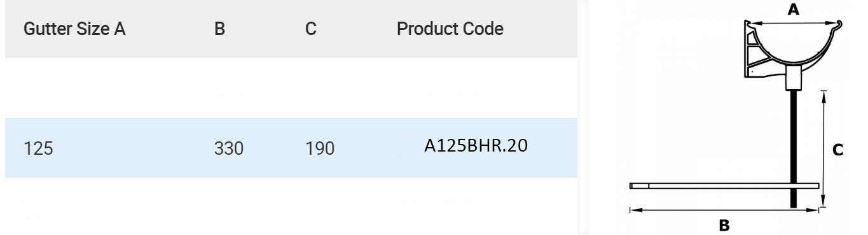868x235 pixels.
Task: Select the C dimension value 190
Action: (x=319, y=149)
